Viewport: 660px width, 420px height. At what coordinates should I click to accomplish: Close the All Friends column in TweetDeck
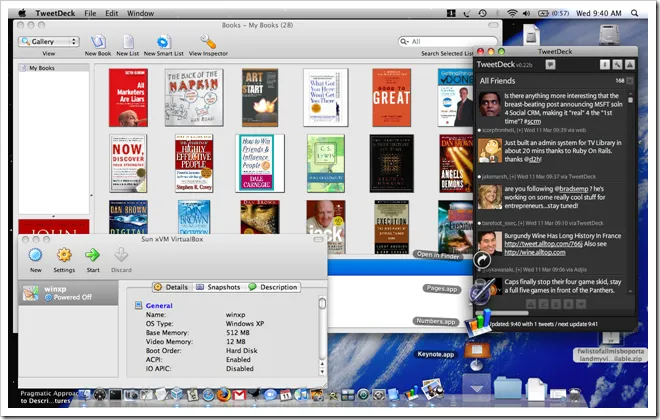click(630, 80)
